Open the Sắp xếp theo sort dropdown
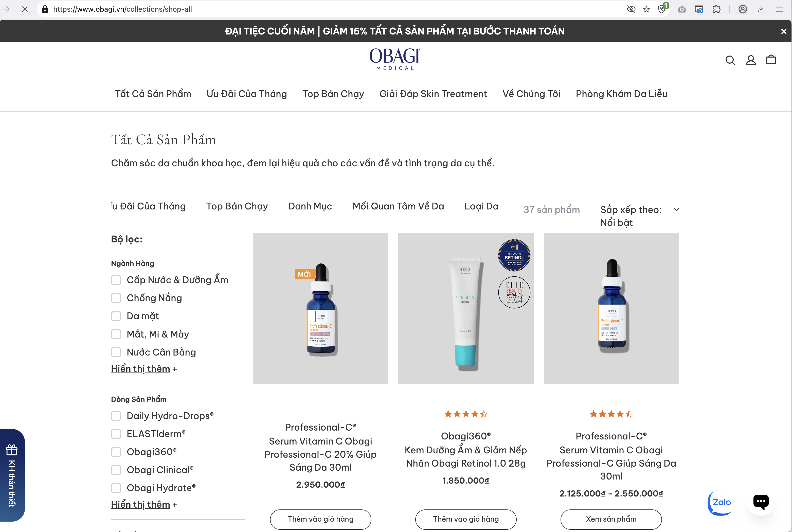Viewport: 792px width, 532px height. click(639, 216)
